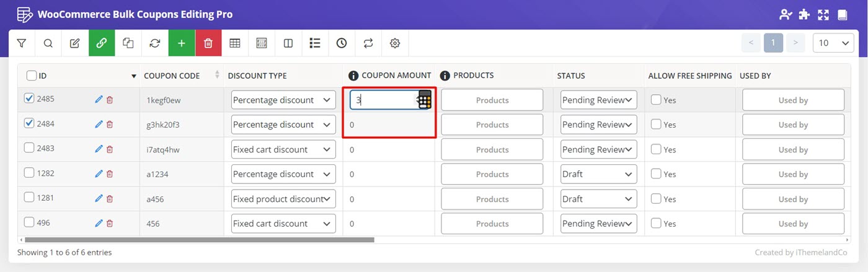
Task: Click the Used by button for coupon 496
Action: pos(794,224)
